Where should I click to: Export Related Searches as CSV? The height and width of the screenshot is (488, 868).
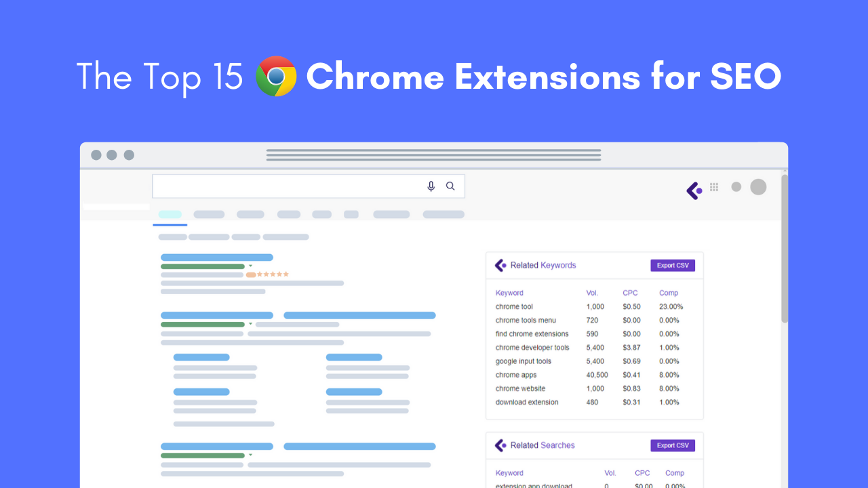673,445
